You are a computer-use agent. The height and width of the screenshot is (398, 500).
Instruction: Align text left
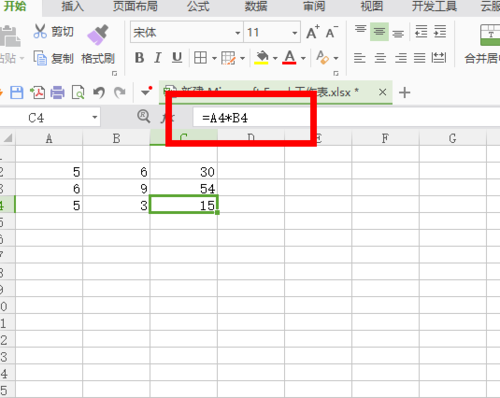[x=360, y=58]
